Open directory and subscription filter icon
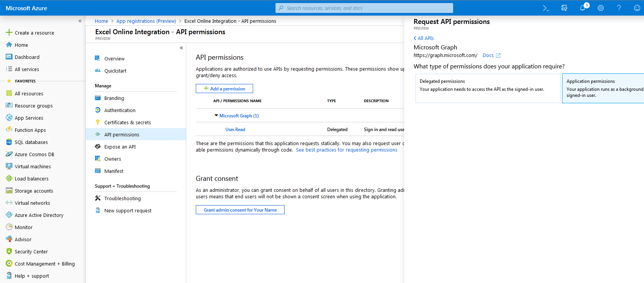The width and height of the screenshot is (644, 283). coord(564,8)
